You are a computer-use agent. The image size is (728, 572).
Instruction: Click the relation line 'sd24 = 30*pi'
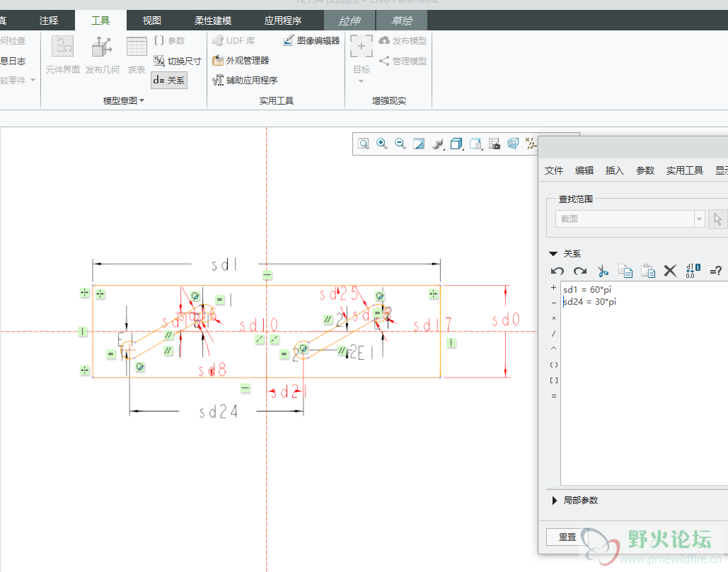point(589,301)
